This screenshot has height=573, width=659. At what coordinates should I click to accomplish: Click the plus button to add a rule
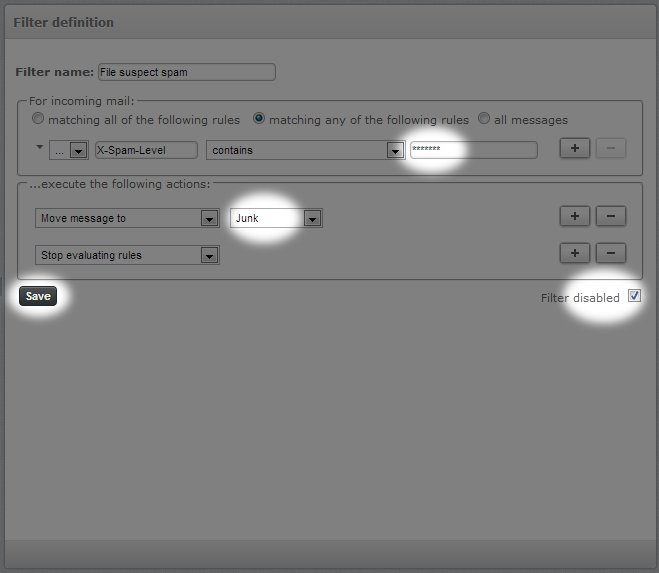[x=574, y=149]
